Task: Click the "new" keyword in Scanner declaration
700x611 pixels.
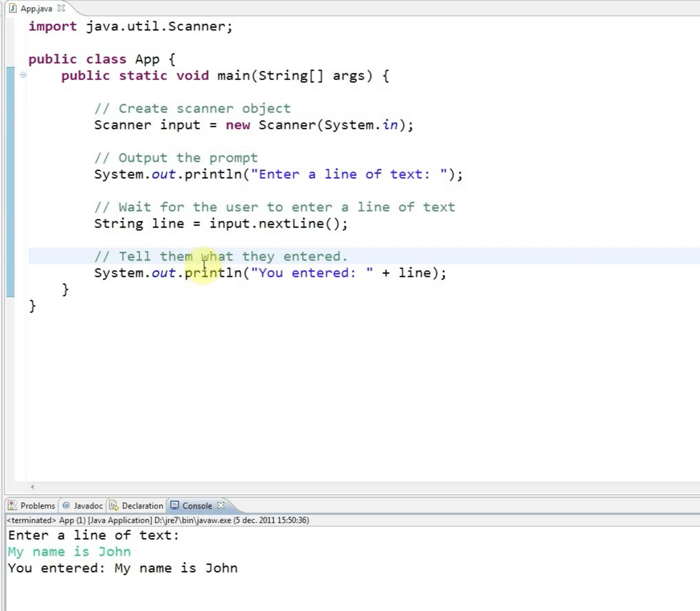Action: (x=238, y=125)
